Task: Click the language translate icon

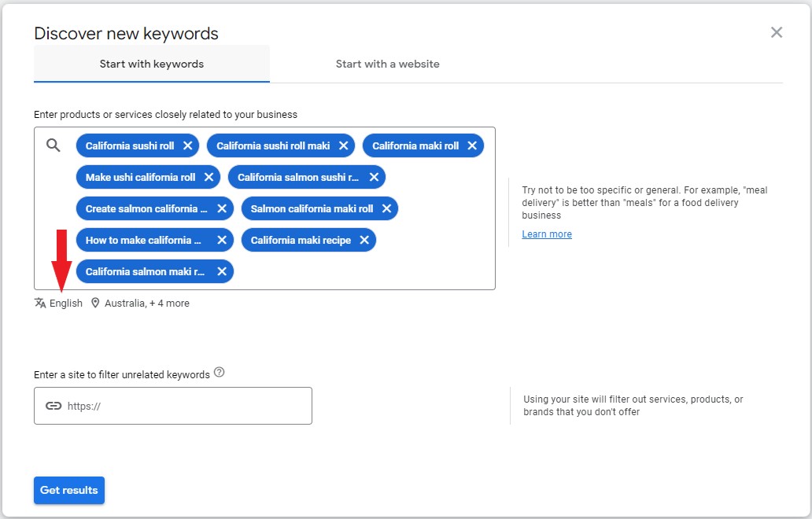Action: click(40, 303)
